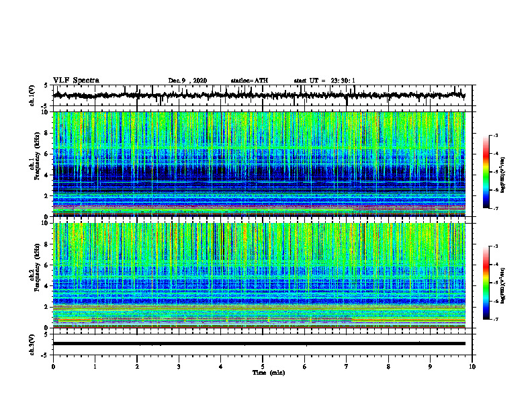Click the time axis tick label '0'

(x=53, y=367)
